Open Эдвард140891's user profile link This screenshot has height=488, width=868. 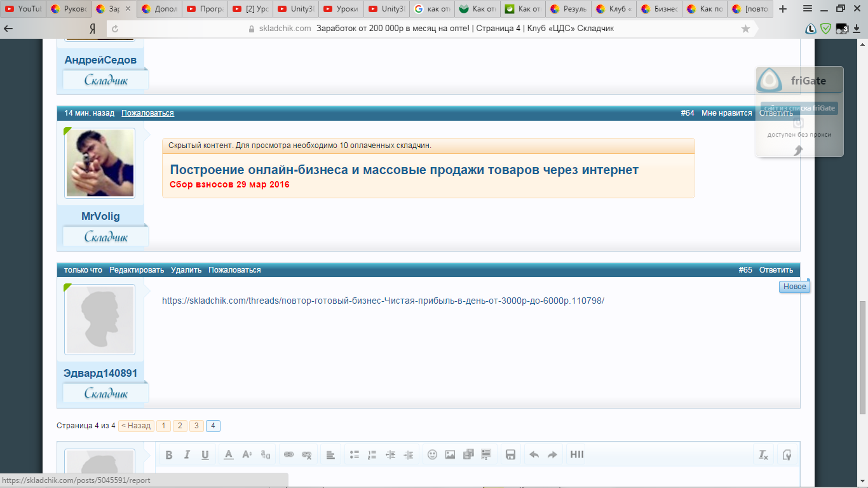pyautogui.click(x=100, y=373)
